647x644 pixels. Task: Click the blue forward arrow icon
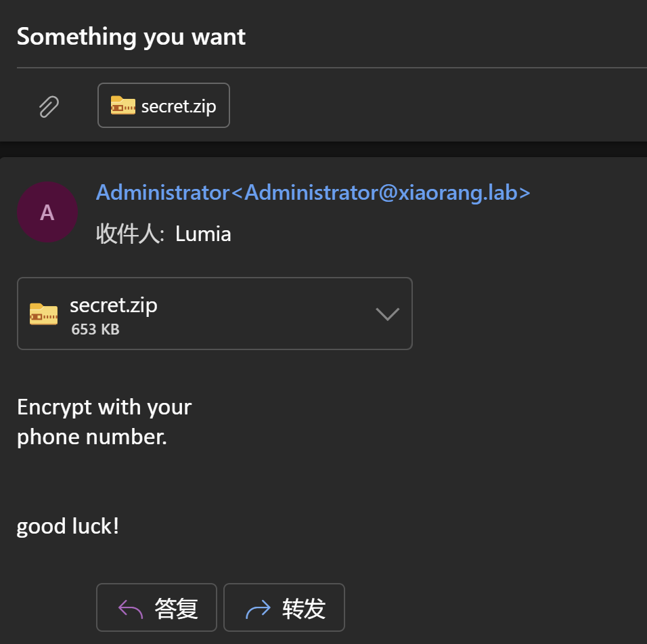[x=258, y=609]
